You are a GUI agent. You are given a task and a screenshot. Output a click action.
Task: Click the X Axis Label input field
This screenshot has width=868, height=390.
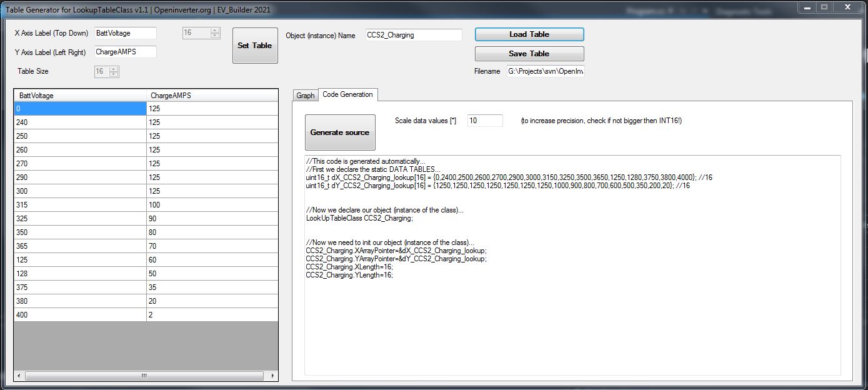click(x=125, y=33)
